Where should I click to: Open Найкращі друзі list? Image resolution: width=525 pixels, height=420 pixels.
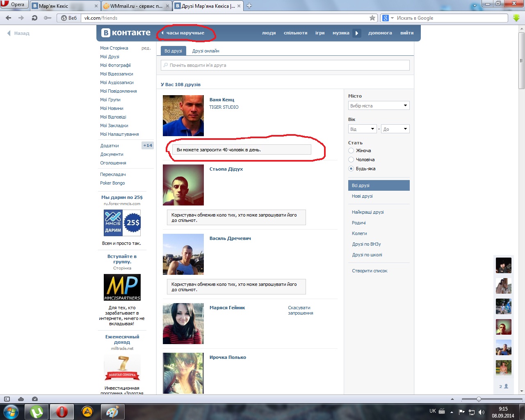(368, 212)
